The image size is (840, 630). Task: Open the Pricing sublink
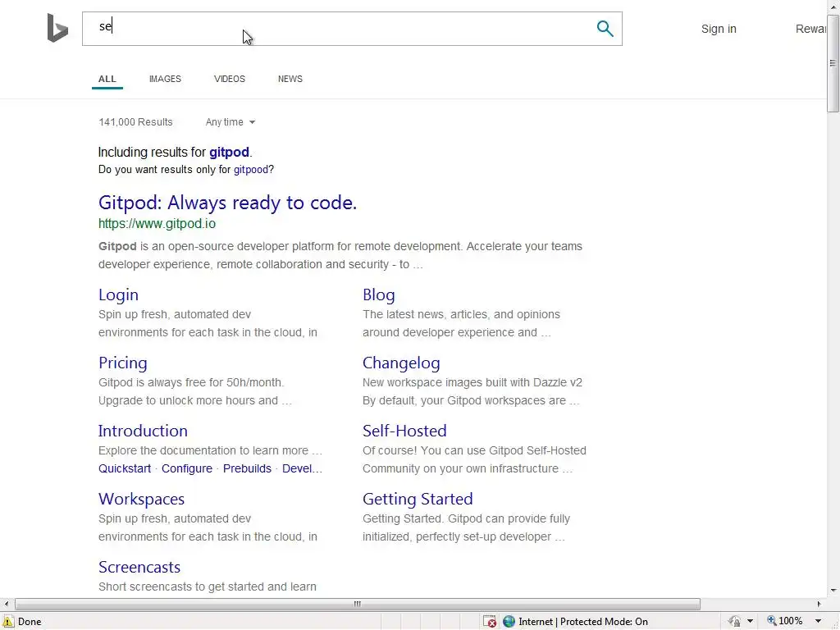tap(123, 363)
